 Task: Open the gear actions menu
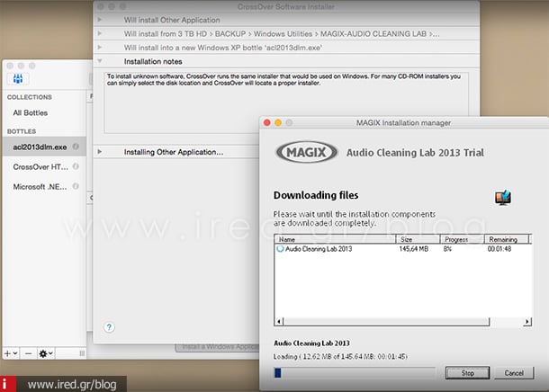[x=46, y=353]
